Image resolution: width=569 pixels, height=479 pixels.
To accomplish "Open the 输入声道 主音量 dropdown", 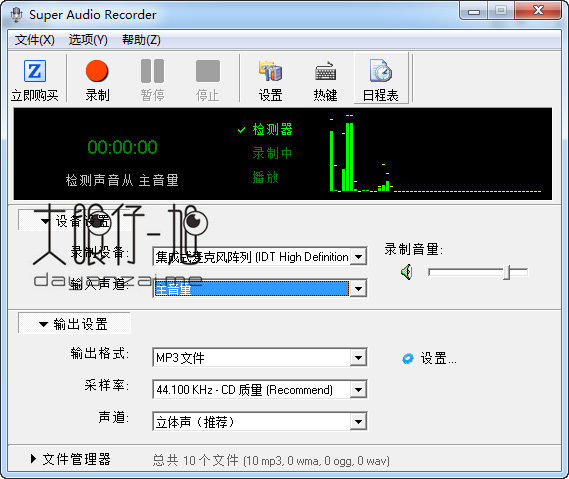I will [x=260, y=289].
